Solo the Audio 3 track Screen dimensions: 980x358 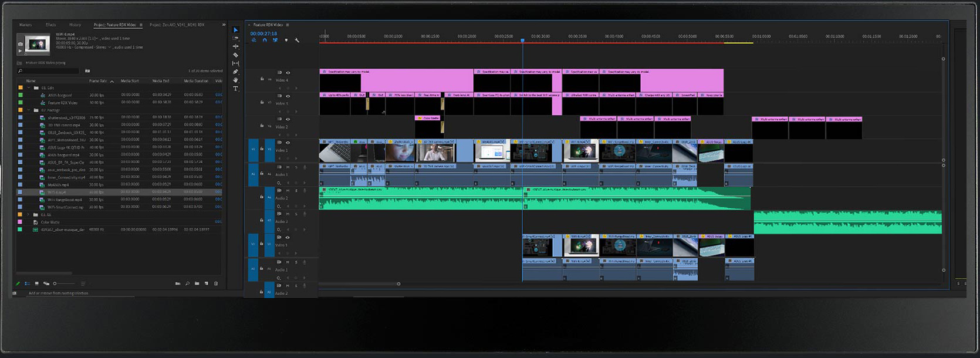click(x=296, y=214)
